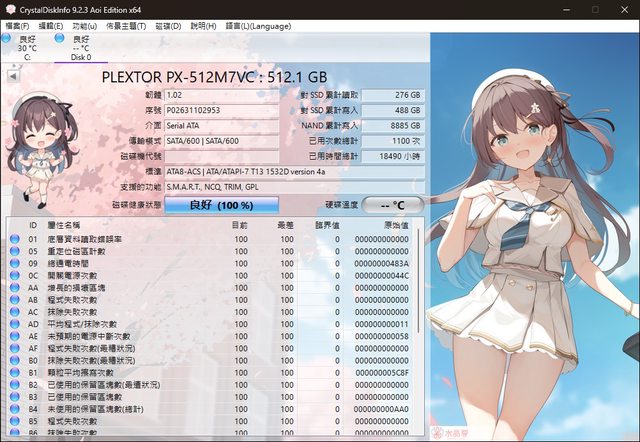
Task: Click the total host reads value 276 GB
Action: point(393,95)
